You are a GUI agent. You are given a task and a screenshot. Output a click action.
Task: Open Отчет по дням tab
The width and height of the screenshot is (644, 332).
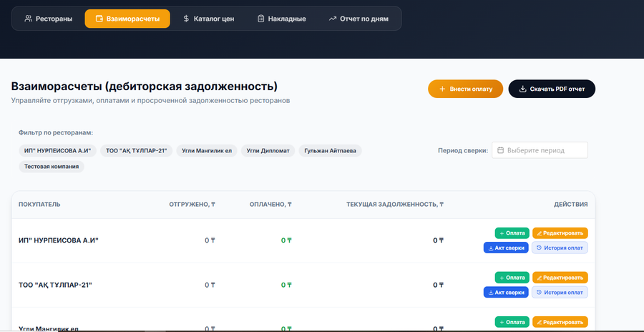click(358, 19)
